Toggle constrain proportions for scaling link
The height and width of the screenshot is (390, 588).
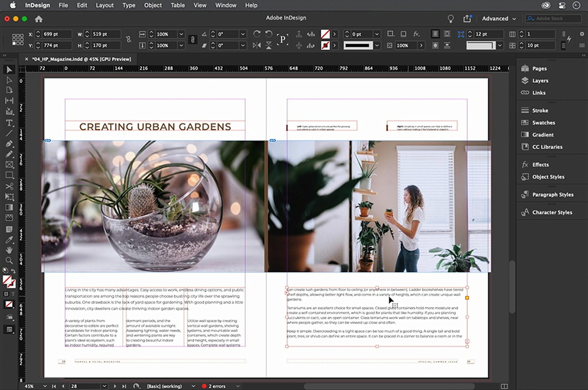(x=192, y=40)
